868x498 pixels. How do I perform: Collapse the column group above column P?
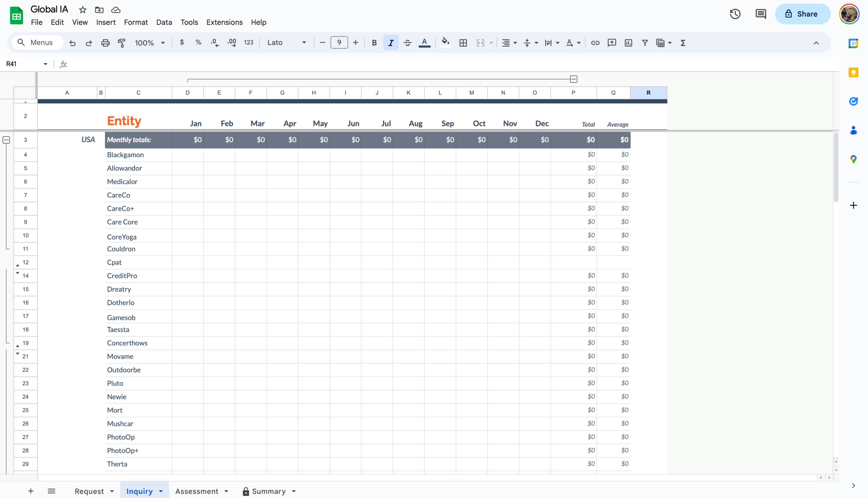pyautogui.click(x=574, y=79)
